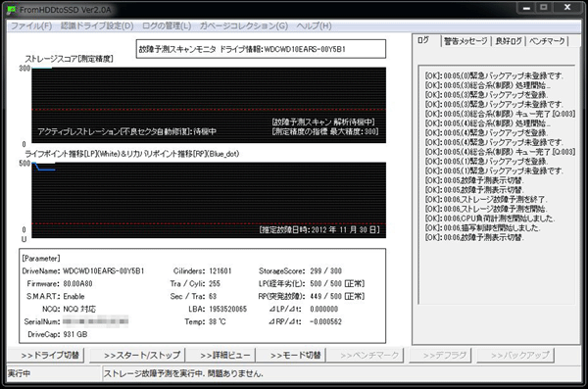Screen dimensions: 588x389
Task: Open the ログの管理(L) menu
Action: coord(167,25)
